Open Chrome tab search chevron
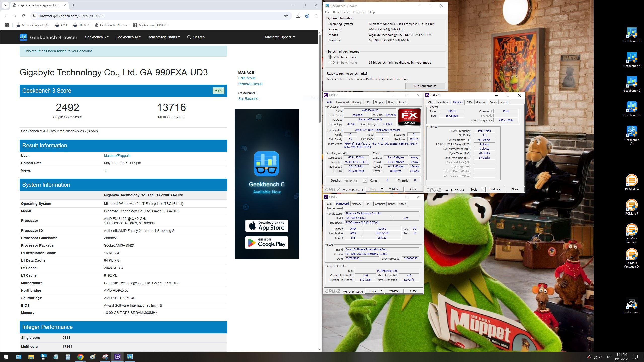Image resolution: width=644 pixels, height=362 pixels. (5, 5)
